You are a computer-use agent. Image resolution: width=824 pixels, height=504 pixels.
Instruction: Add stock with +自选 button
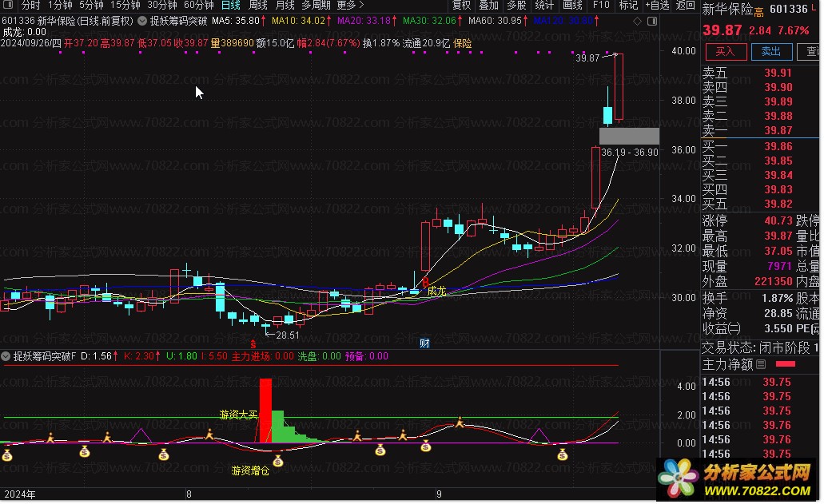coord(658,6)
